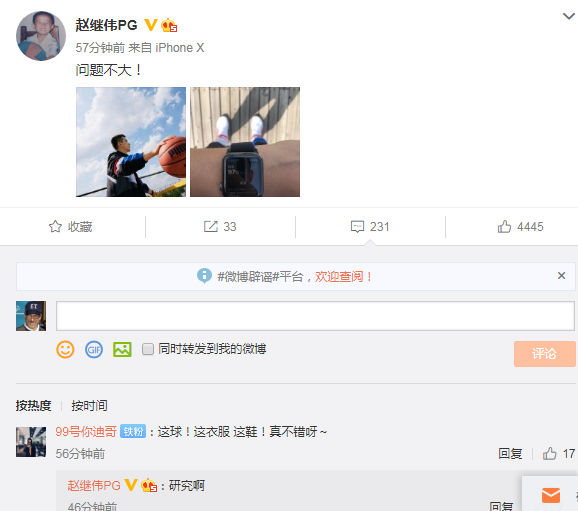Submit comment with the 评论 button
The image size is (578, 511).
click(x=544, y=354)
